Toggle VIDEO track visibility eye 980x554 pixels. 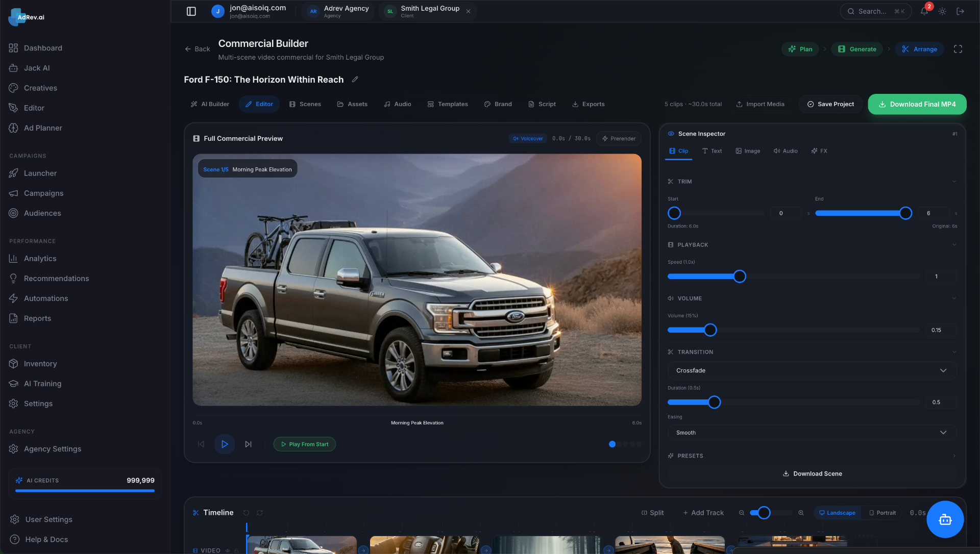228,550
